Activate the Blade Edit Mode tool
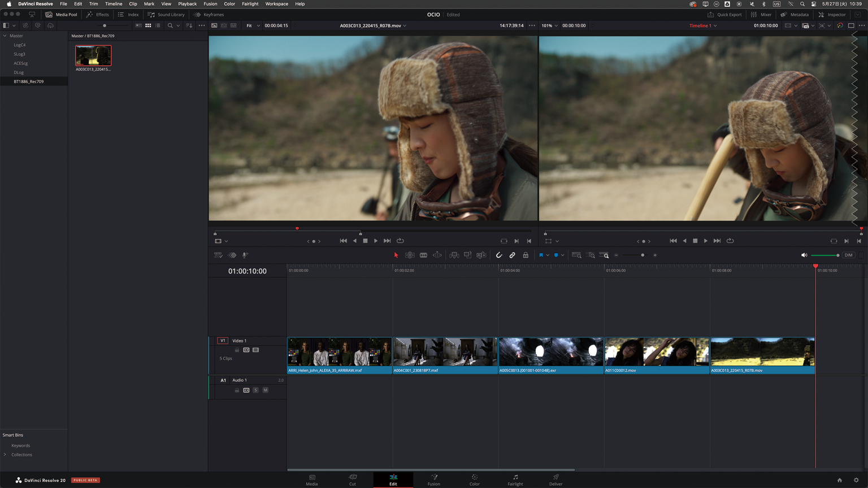868x488 pixels. 423,255
